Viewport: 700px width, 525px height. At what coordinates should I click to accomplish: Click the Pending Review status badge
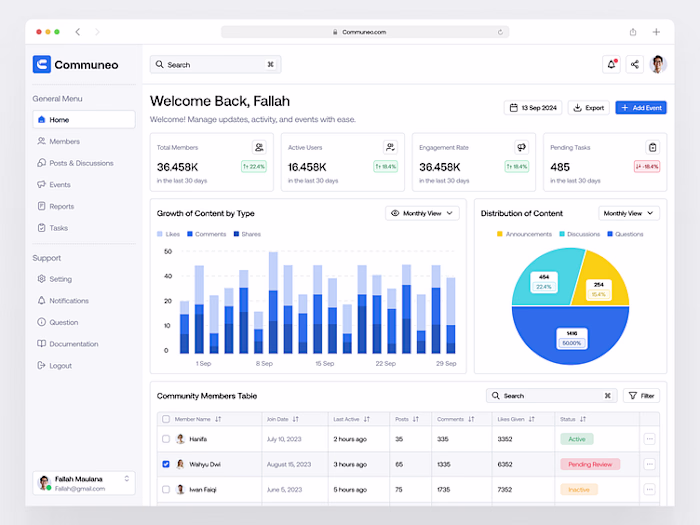pyautogui.click(x=590, y=464)
